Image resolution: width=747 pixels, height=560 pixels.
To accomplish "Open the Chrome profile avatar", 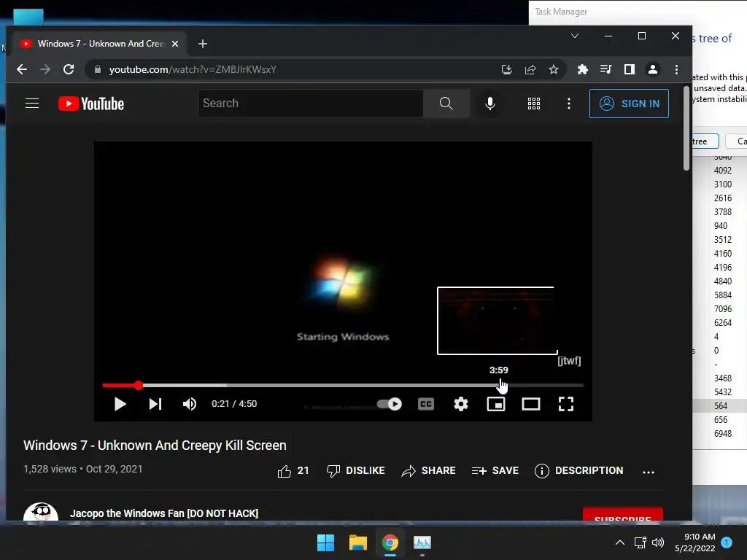I will 653,69.
